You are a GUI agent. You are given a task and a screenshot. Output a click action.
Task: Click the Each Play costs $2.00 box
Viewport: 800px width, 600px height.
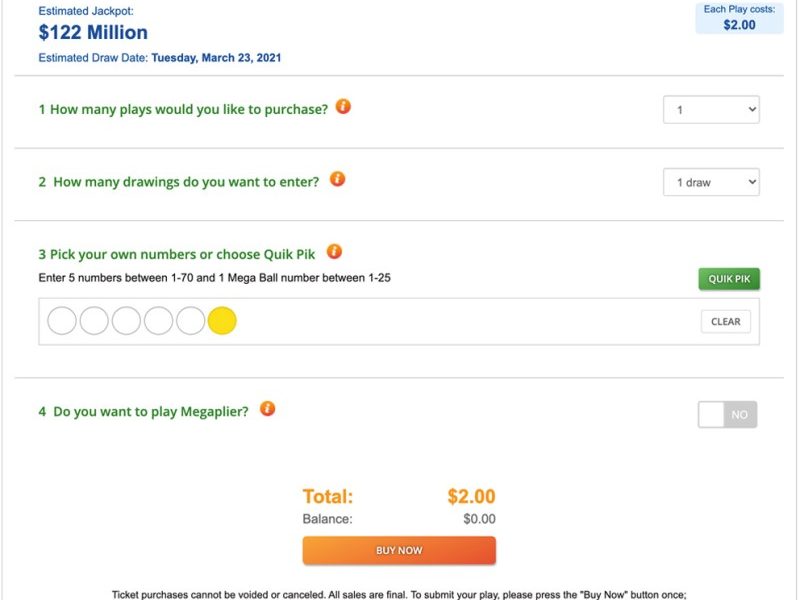739,18
